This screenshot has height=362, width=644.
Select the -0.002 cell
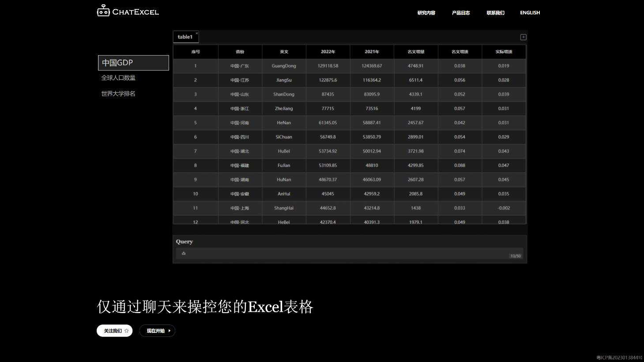click(x=504, y=208)
